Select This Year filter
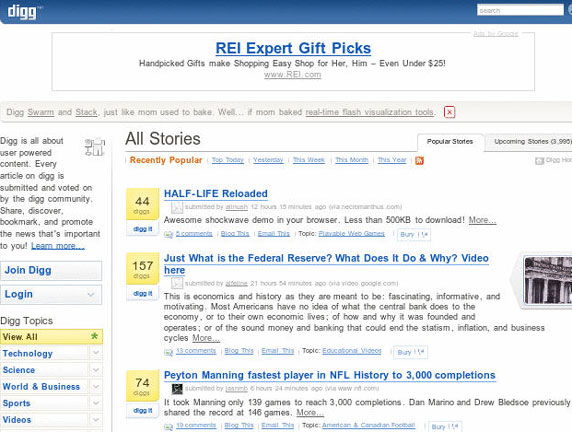 point(392,160)
